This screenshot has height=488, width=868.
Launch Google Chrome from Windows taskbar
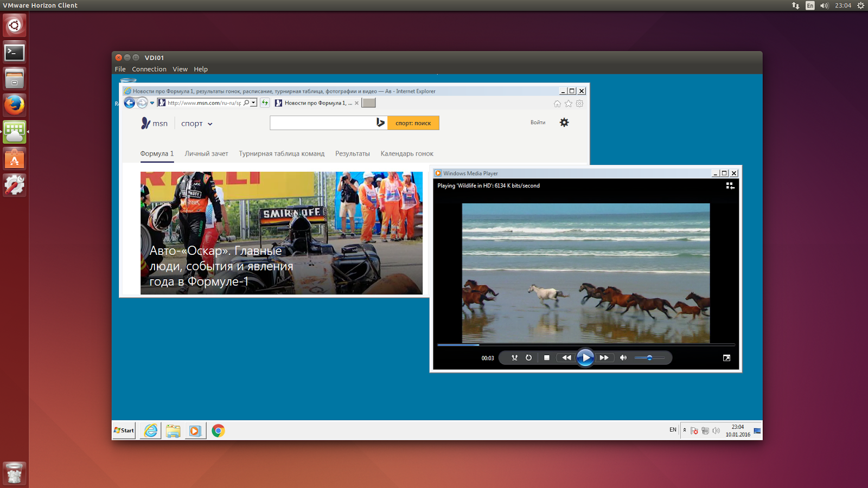pos(218,431)
